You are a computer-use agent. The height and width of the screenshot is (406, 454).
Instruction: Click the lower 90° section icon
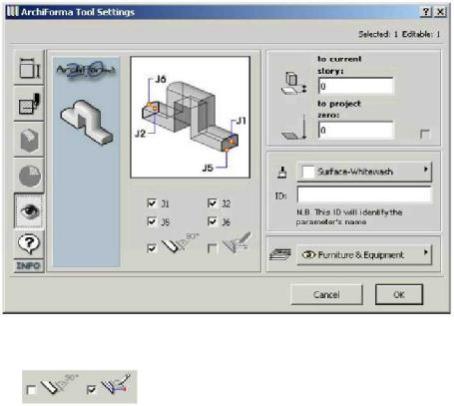[60, 385]
